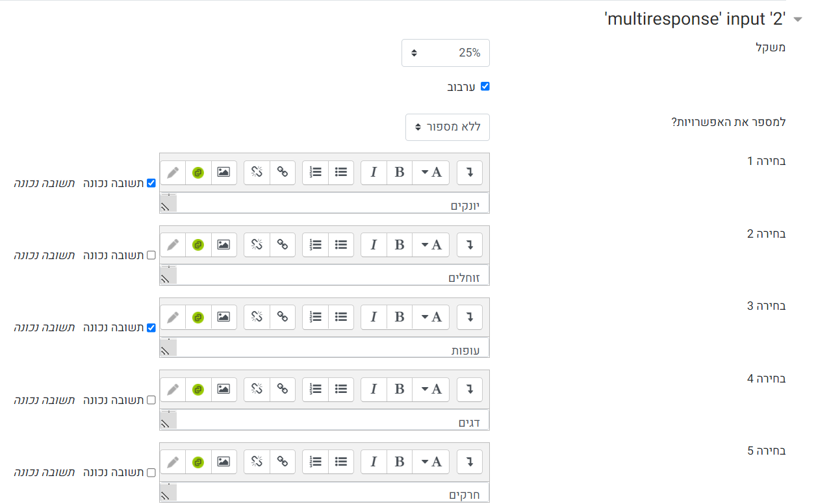Image resolution: width=816 pixels, height=504 pixels.
Task: Click Italic icon in choice 2 editor
Action: pos(374,244)
